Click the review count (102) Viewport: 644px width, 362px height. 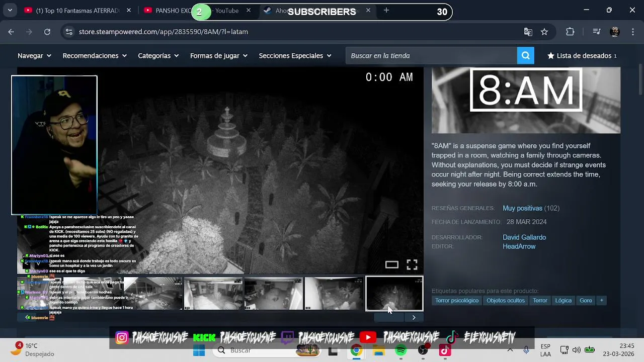click(x=552, y=208)
